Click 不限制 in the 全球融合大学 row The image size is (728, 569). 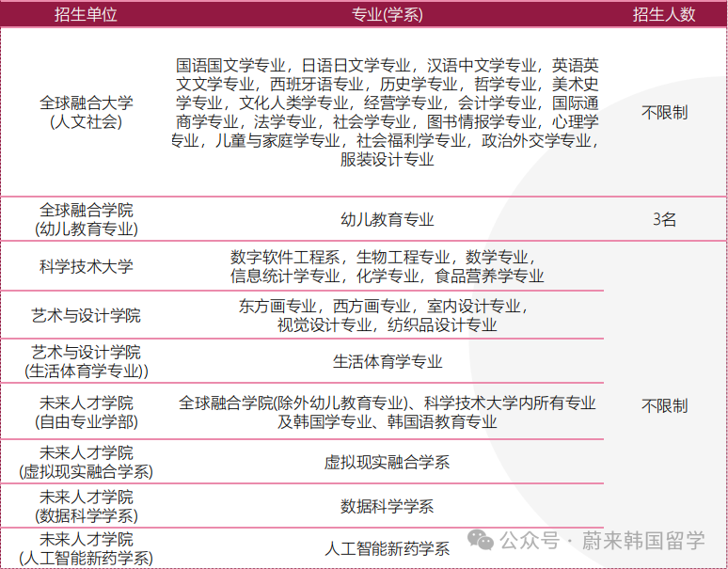(x=664, y=112)
